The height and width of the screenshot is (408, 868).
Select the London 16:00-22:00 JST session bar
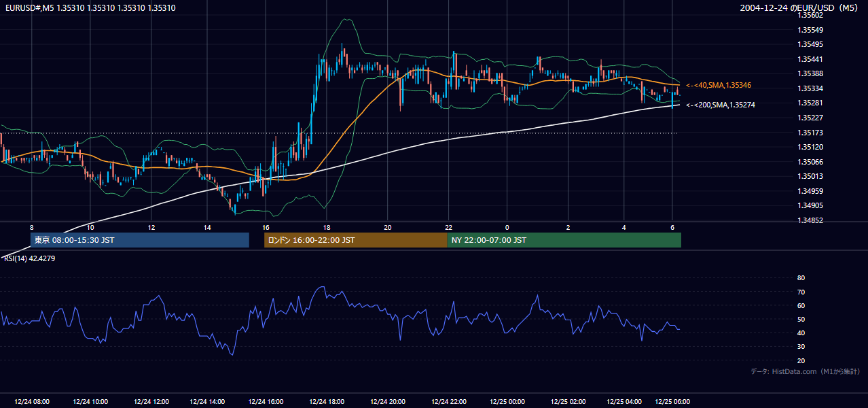(355, 240)
